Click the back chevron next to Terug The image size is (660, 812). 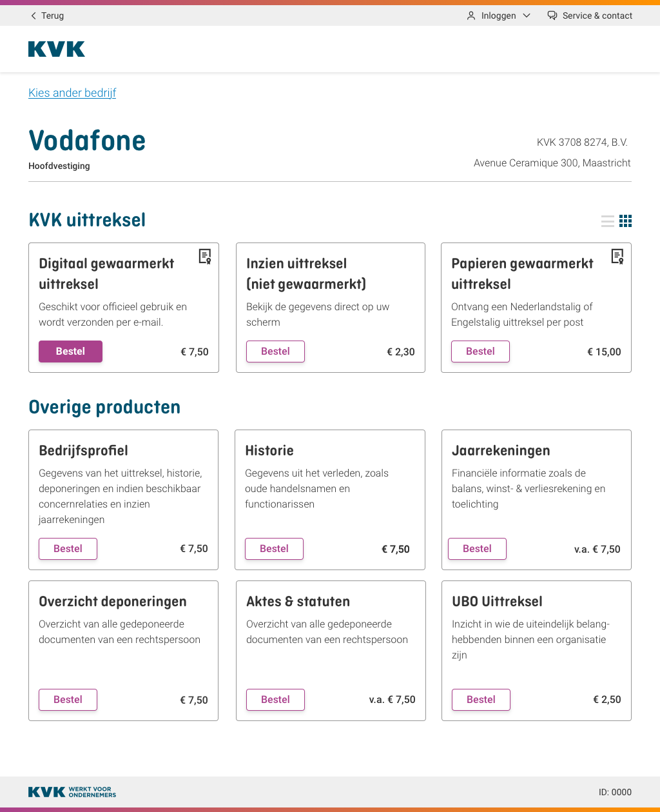[x=34, y=15]
